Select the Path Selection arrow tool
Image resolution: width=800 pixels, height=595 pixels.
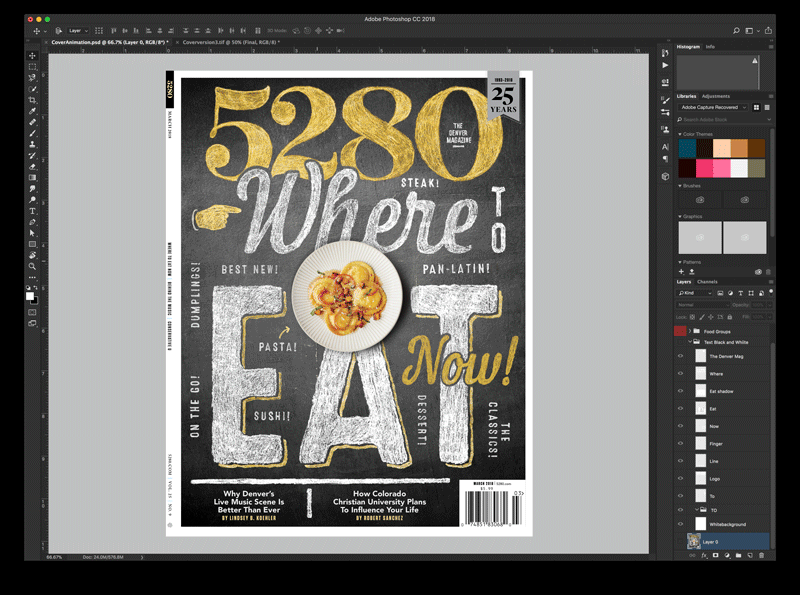point(32,233)
